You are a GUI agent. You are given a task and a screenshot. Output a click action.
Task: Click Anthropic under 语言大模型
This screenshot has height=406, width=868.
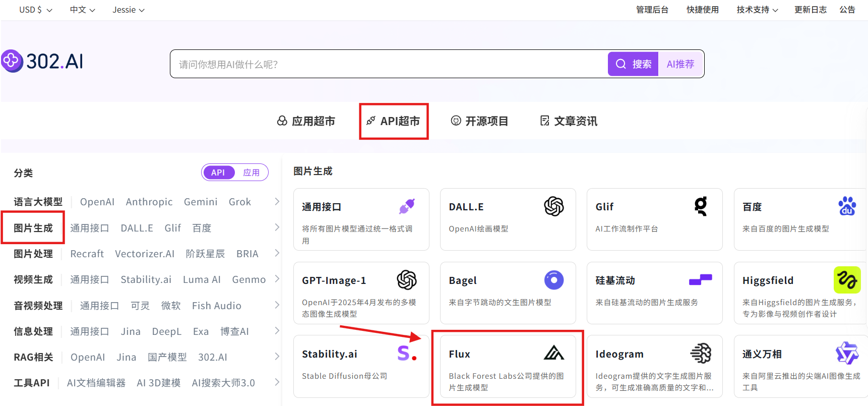pos(149,202)
